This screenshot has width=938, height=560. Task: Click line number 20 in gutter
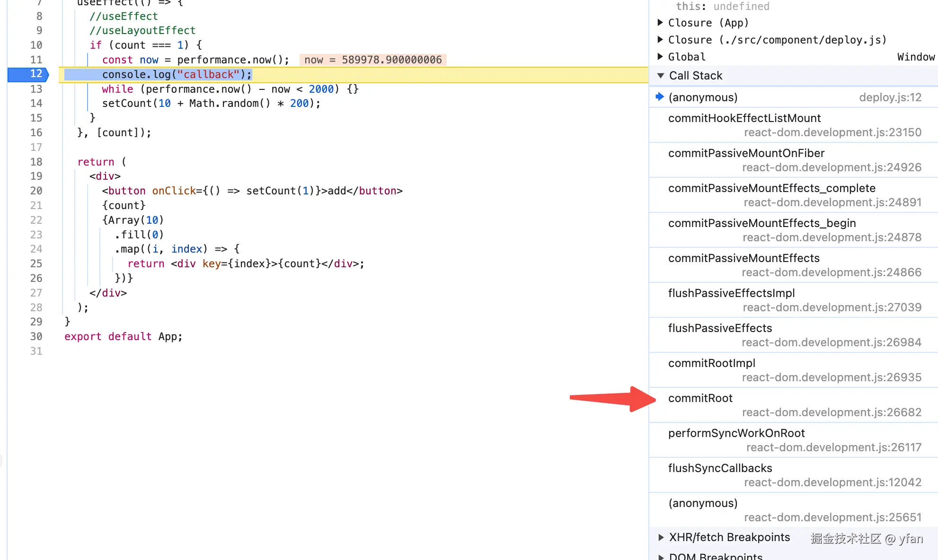[36, 191]
